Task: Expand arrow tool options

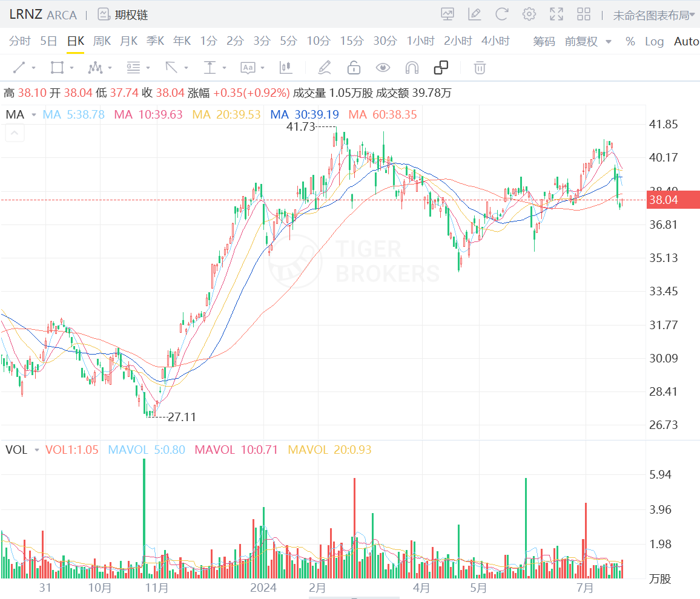Action: click(x=186, y=68)
